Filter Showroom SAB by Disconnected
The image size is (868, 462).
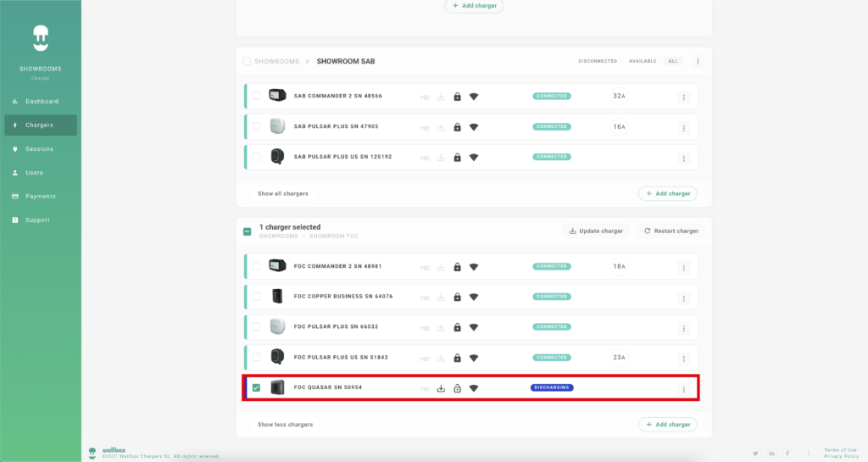pyautogui.click(x=598, y=61)
